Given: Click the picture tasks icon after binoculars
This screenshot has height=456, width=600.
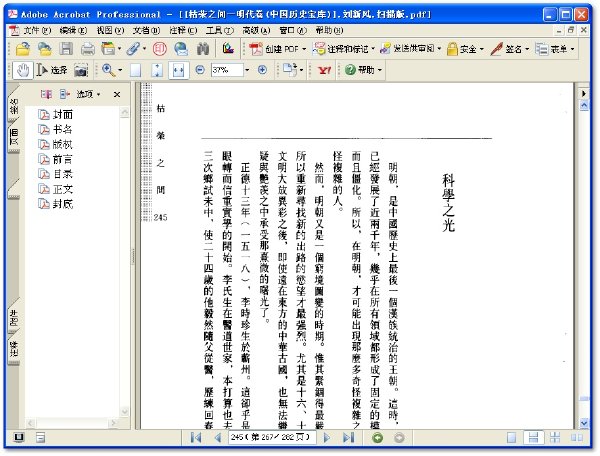Looking at the screenshot, I should (228, 49).
